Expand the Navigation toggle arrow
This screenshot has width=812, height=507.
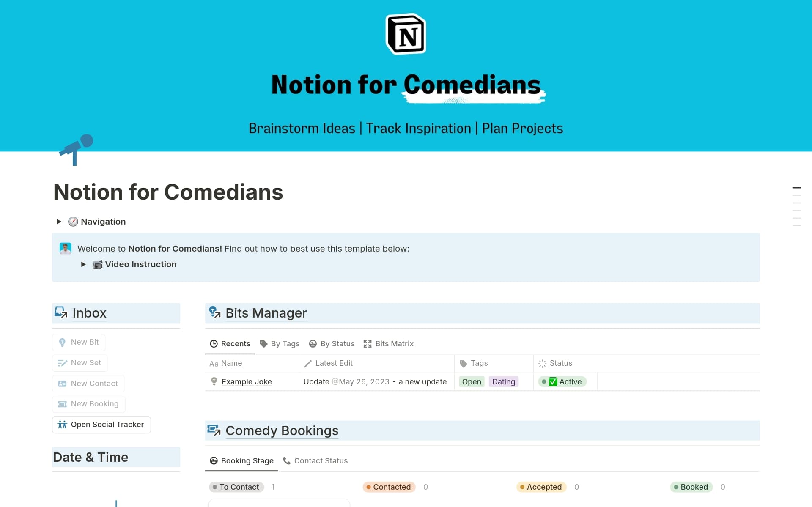click(x=59, y=222)
